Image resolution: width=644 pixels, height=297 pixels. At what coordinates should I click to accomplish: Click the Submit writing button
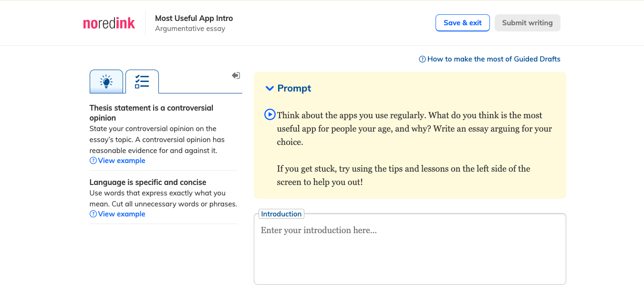click(527, 23)
